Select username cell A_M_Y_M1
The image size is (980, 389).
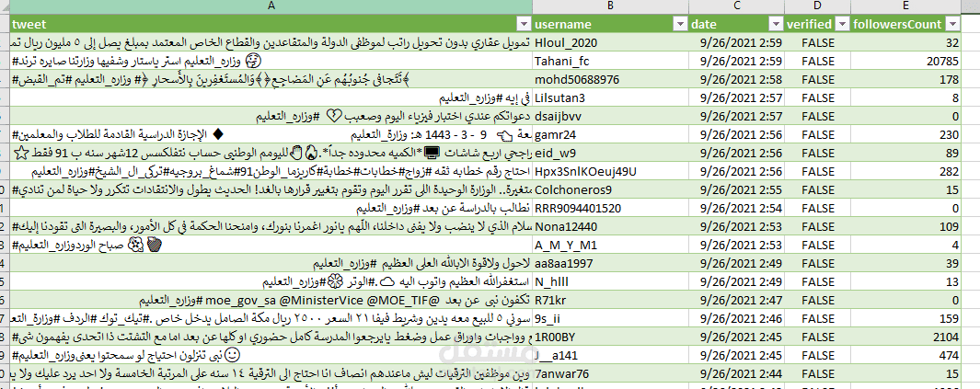point(611,246)
